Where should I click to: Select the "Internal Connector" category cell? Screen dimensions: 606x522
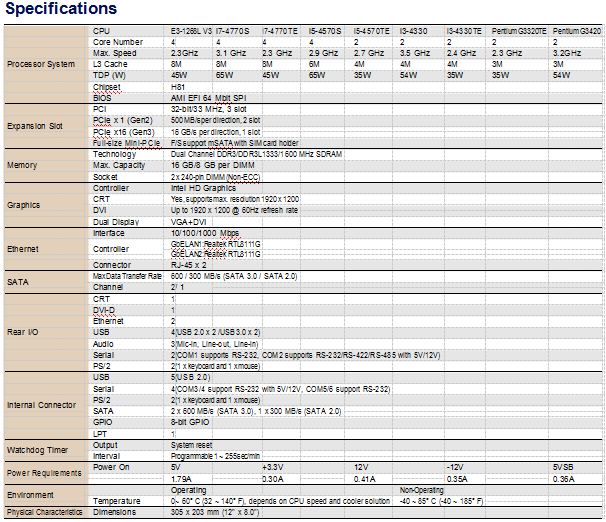click(41, 405)
